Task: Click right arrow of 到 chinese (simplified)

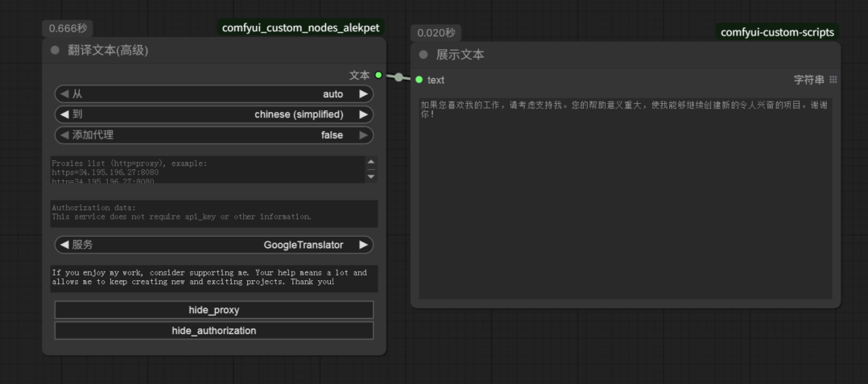Action: coord(364,114)
